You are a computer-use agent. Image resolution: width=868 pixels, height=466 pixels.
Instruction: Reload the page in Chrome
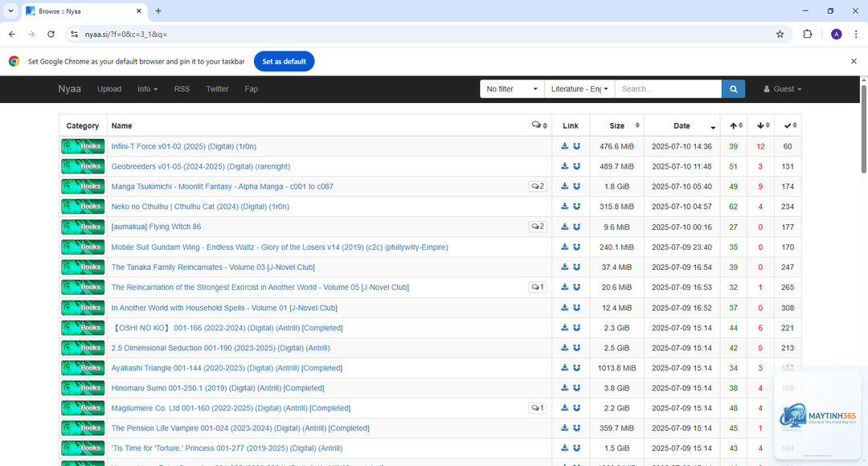[51, 35]
